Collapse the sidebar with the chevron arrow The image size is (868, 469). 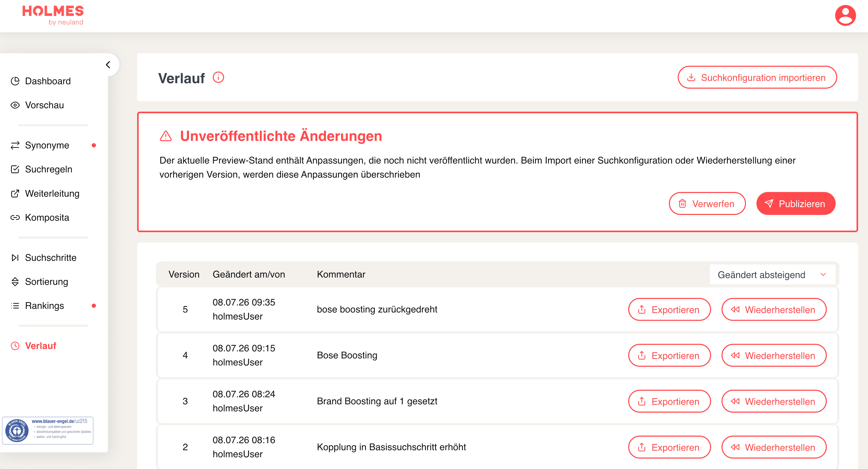pyautogui.click(x=108, y=64)
